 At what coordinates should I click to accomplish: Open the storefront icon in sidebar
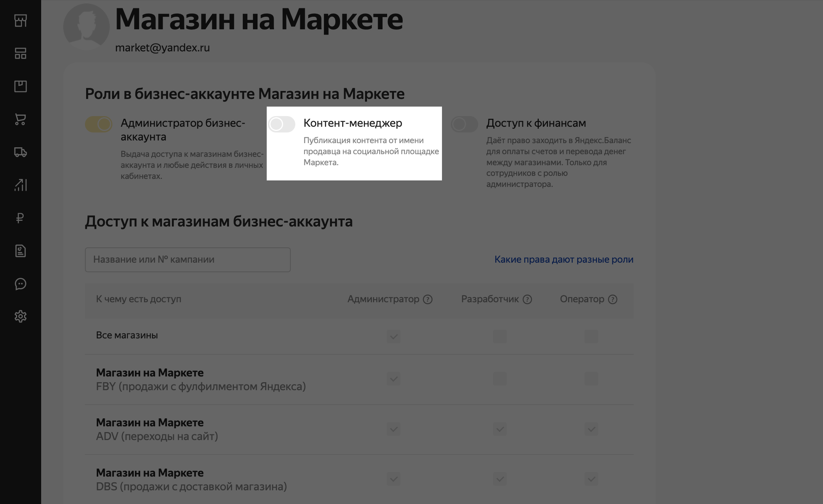[x=21, y=21]
